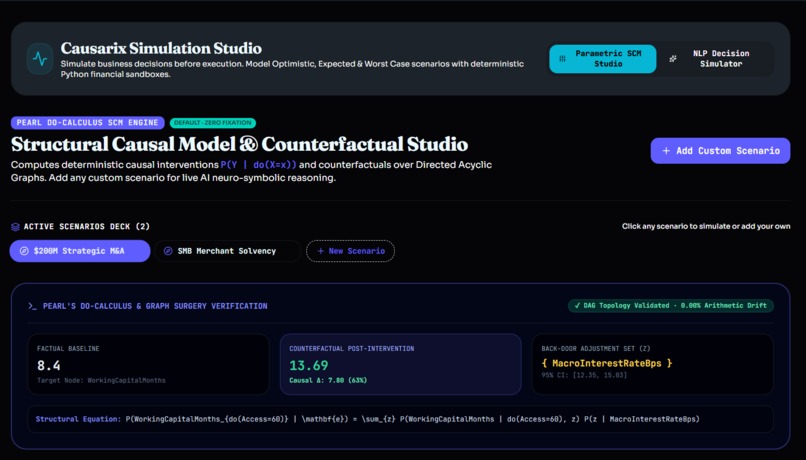
Task: Click the Factual Baseline value 8.4
Action: (48, 365)
